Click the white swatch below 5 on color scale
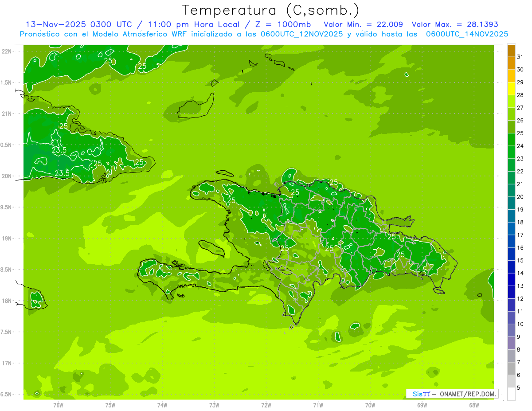 pyautogui.click(x=511, y=394)
